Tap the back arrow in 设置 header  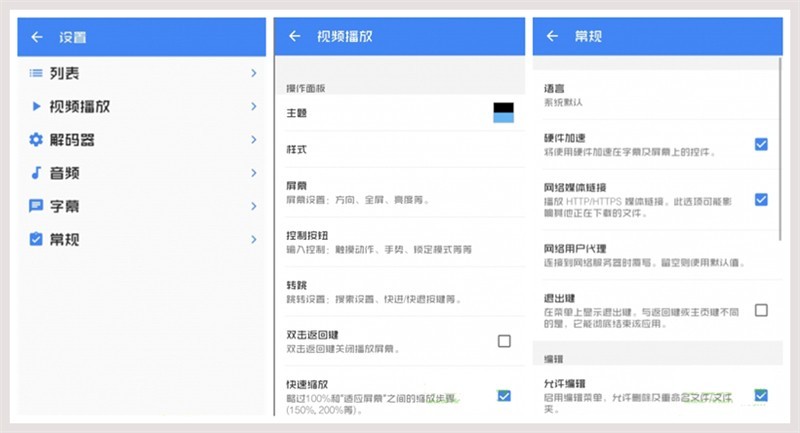tap(37, 37)
